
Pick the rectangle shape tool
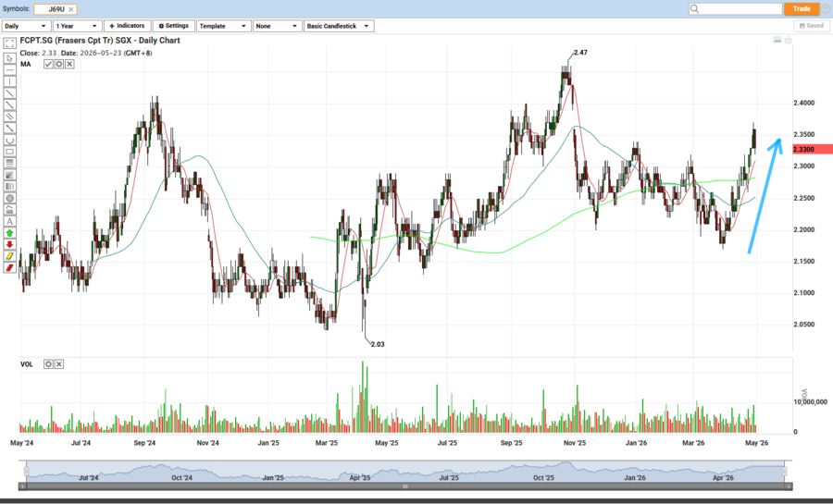pos(10,151)
